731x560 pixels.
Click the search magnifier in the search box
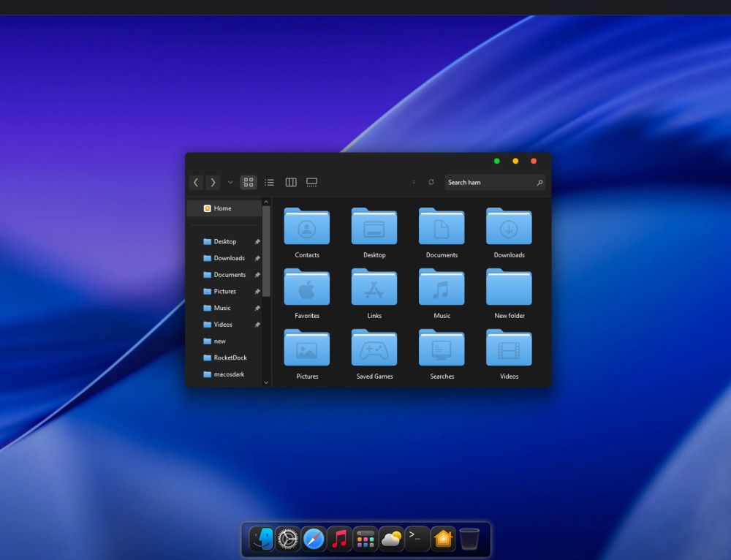click(x=539, y=182)
